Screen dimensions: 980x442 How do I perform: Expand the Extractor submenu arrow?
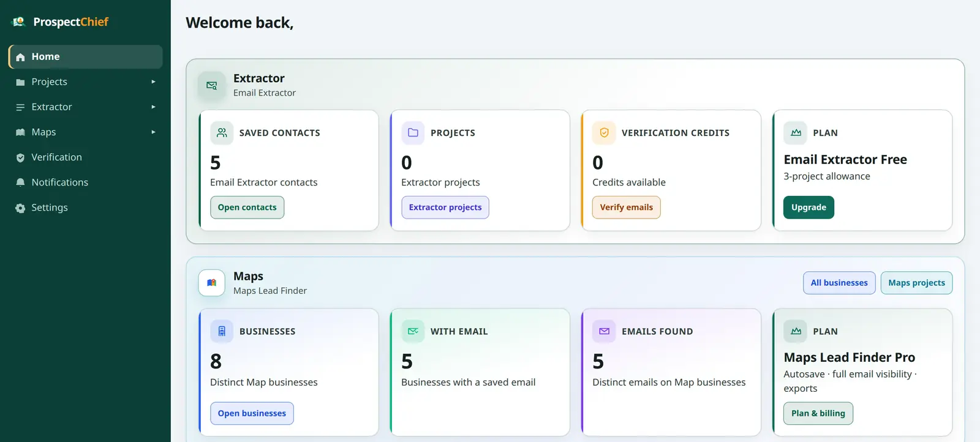click(153, 107)
